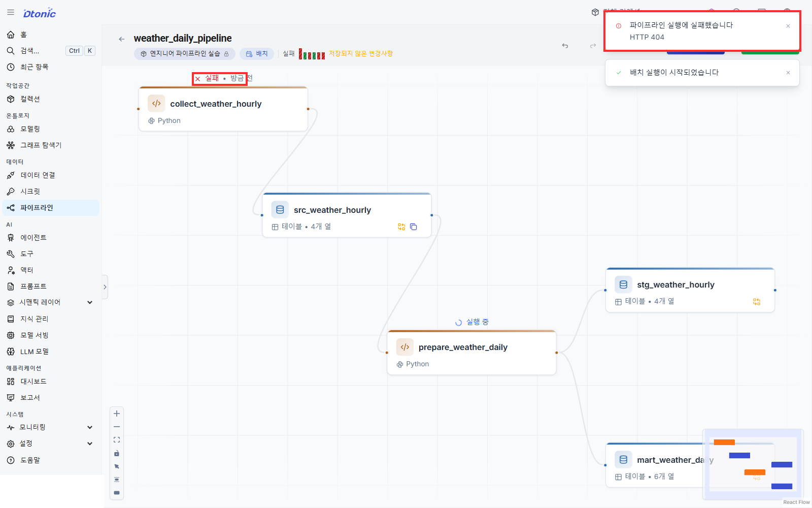Expand the 시맨틱 레이어 section
812x508 pixels.
point(51,302)
